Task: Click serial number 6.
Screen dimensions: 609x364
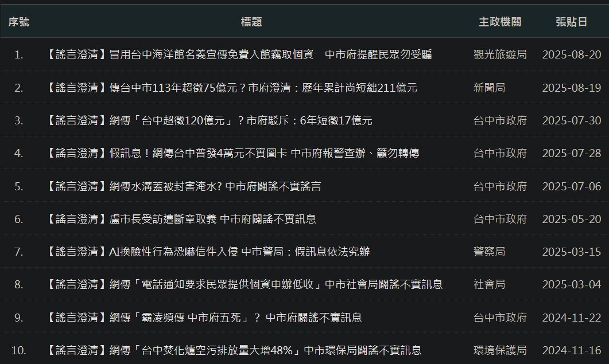Action: click(18, 219)
